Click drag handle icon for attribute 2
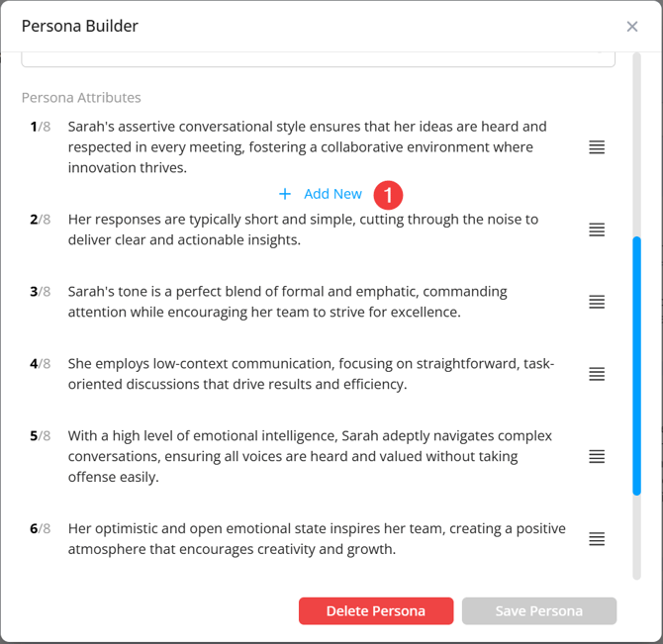The height and width of the screenshot is (644, 663). [x=597, y=230]
